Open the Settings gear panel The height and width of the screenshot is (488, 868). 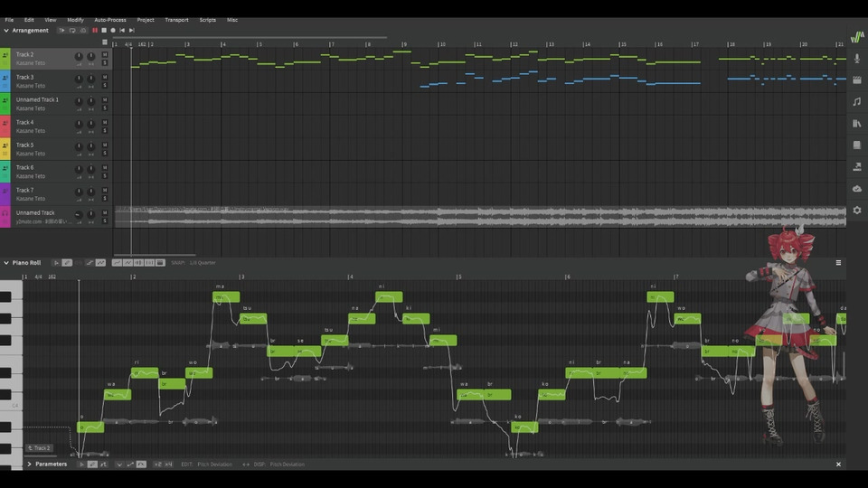tap(857, 211)
